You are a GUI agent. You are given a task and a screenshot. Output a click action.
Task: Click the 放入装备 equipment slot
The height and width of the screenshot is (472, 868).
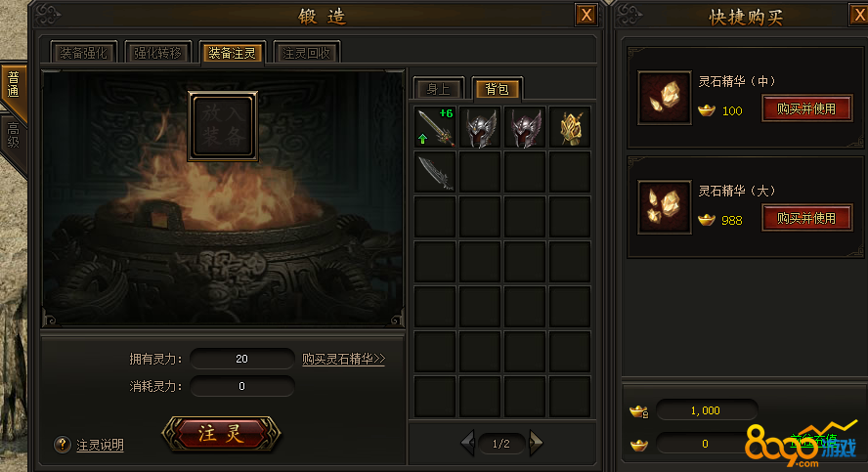tap(223, 127)
